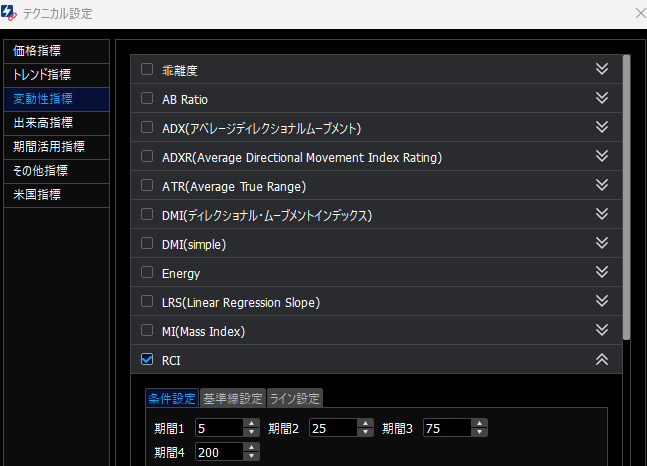Click the indicator list vertical scrollbar

(x=627, y=200)
